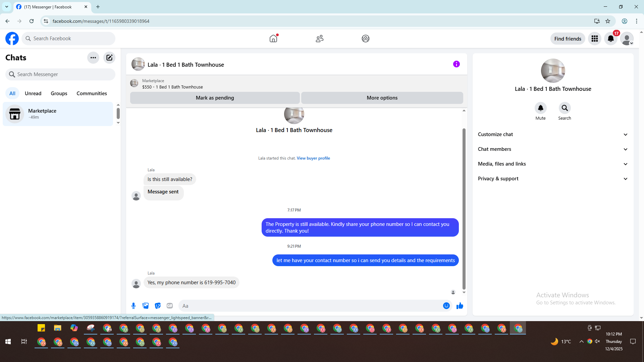Open the sticker picker icon

point(158,306)
